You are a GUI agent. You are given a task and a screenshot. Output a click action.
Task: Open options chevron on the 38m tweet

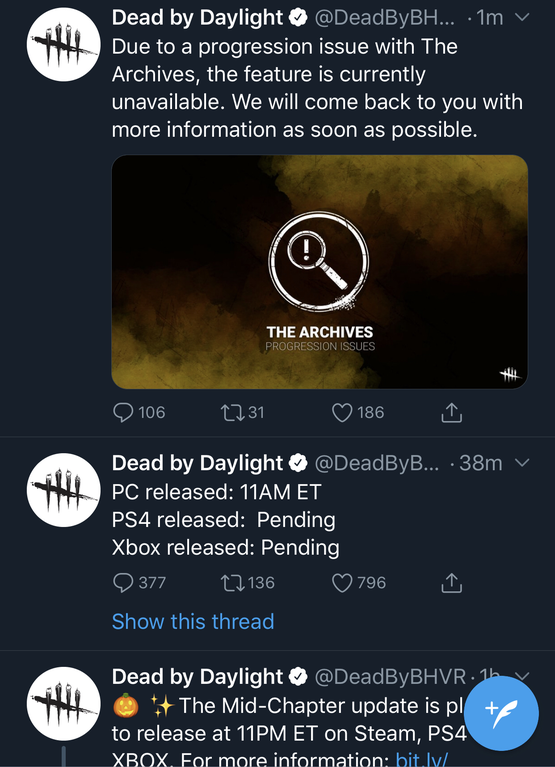[522, 463]
